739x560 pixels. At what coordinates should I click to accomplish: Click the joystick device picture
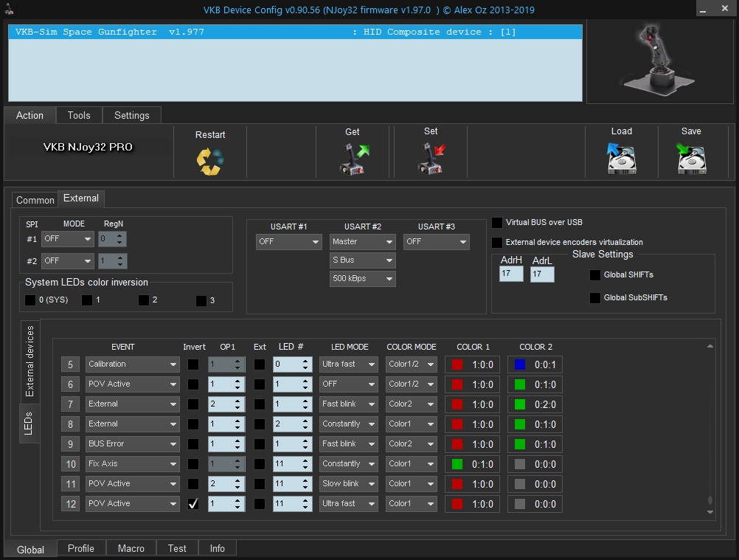click(660, 61)
